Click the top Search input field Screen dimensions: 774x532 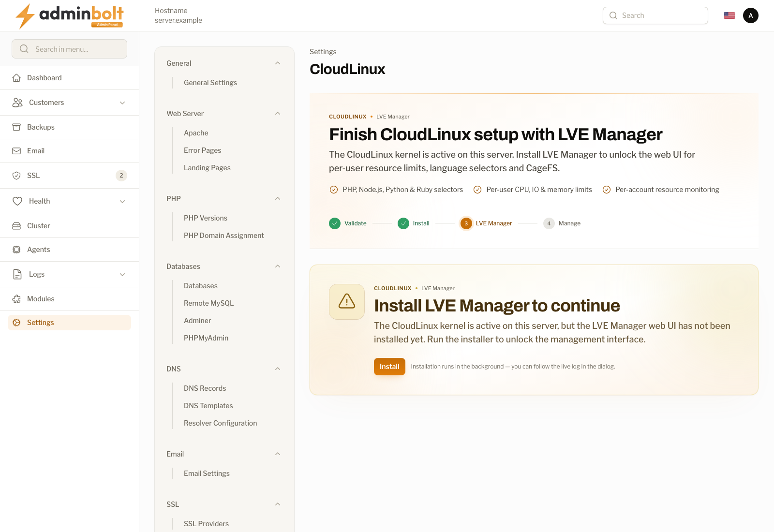point(655,15)
